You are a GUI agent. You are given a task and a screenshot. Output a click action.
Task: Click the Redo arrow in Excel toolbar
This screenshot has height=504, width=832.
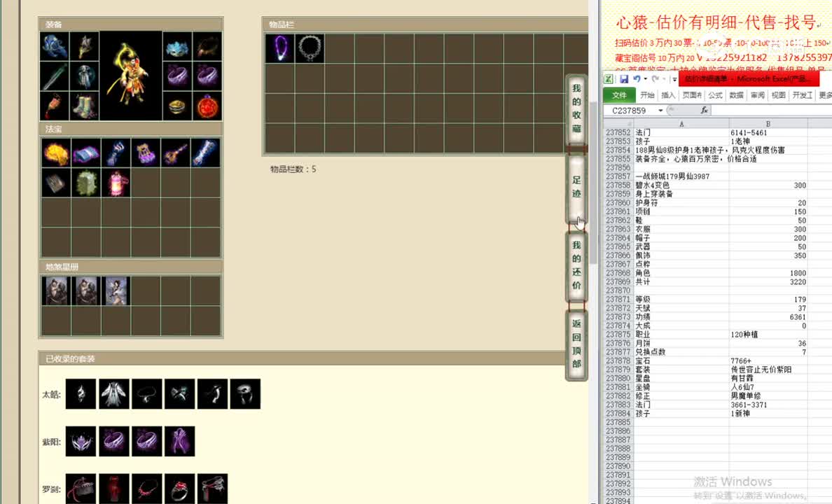(656, 79)
